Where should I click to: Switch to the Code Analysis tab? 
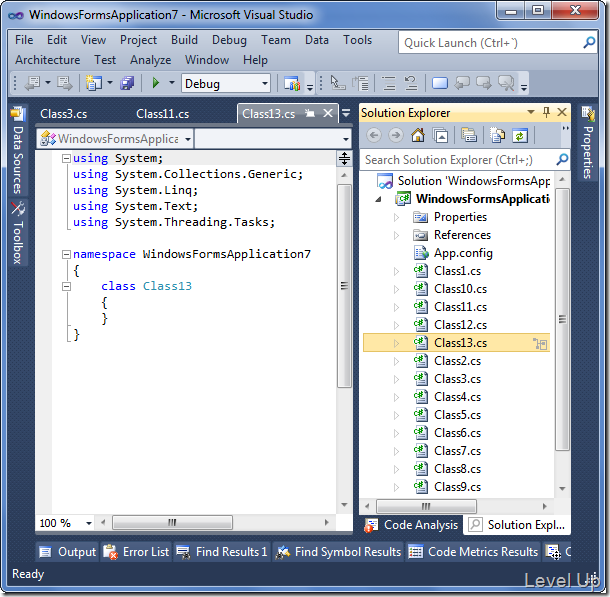[x=412, y=525]
